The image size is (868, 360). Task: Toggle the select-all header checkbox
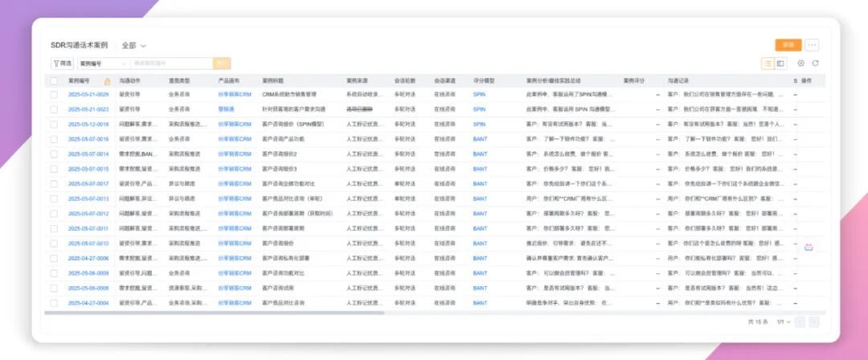pos(54,81)
